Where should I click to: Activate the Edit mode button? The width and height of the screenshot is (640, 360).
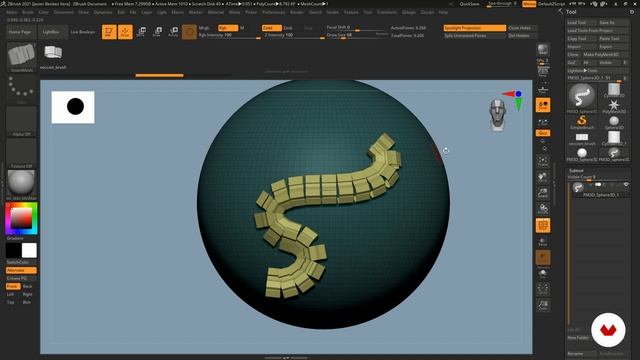click(x=109, y=32)
